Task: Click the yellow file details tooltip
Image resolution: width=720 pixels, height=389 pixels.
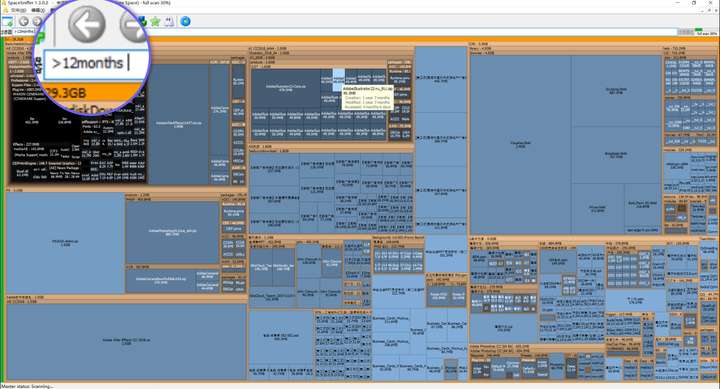Action: tap(367, 97)
